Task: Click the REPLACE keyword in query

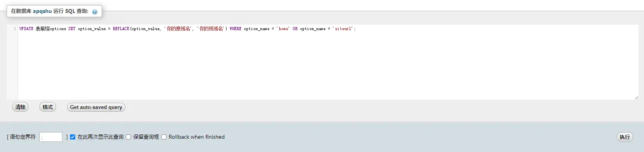Action: [121, 29]
